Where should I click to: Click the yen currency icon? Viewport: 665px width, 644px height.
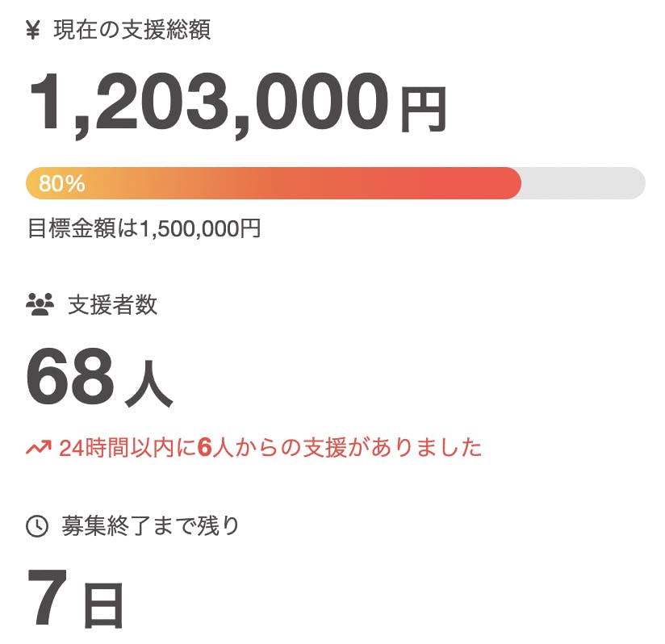click(33, 31)
